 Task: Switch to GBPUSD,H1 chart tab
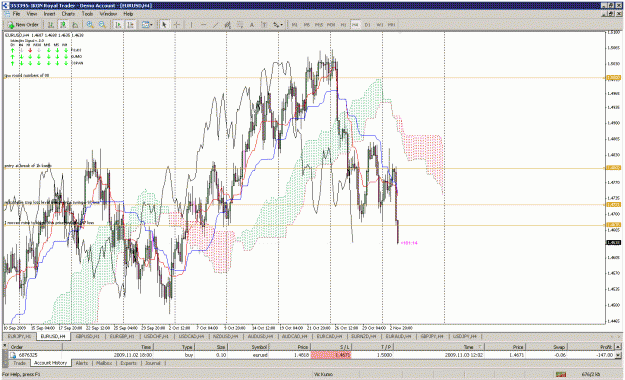[88, 337]
